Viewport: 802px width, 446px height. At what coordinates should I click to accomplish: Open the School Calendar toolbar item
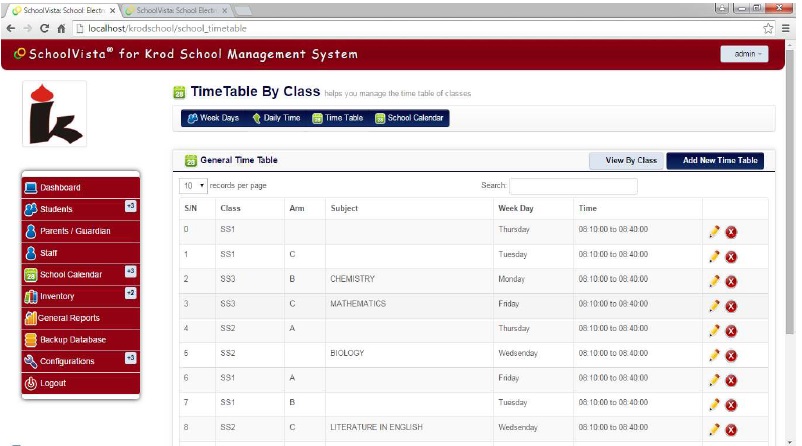(x=410, y=118)
